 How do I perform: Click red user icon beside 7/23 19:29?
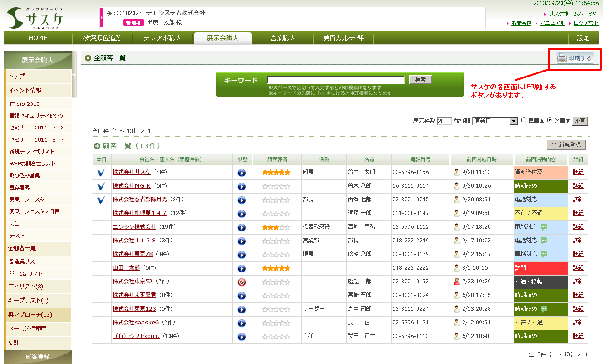456,282
